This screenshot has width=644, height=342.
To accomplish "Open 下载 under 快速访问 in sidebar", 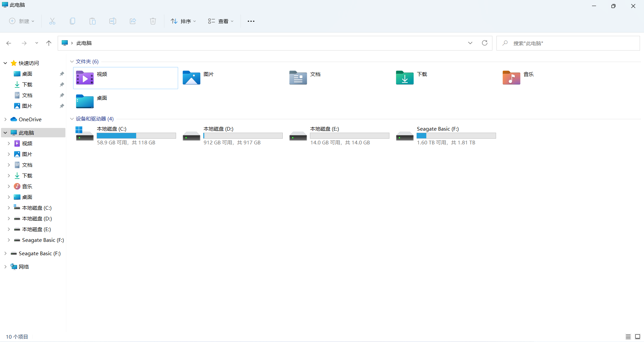I will [x=27, y=84].
